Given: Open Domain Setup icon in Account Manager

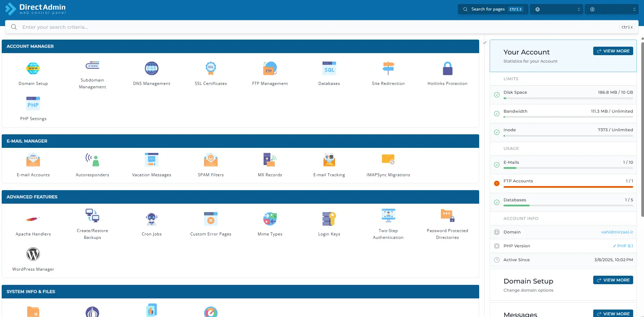Looking at the screenshot, I should [33, 68].
